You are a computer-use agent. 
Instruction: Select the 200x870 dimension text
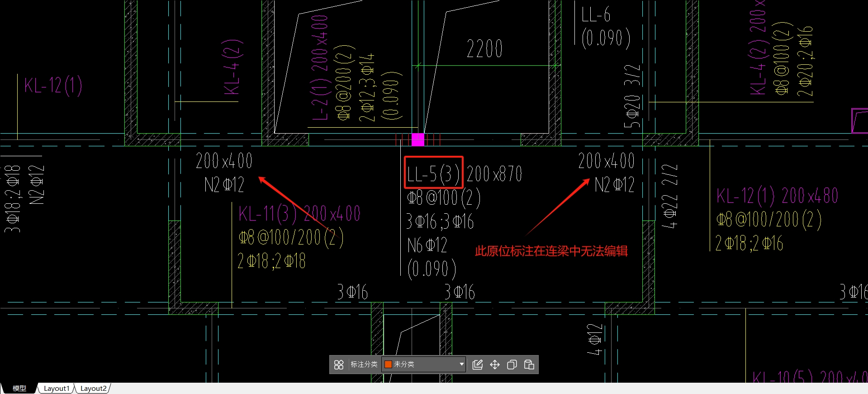pyautogui.click(x=494, y=173)
